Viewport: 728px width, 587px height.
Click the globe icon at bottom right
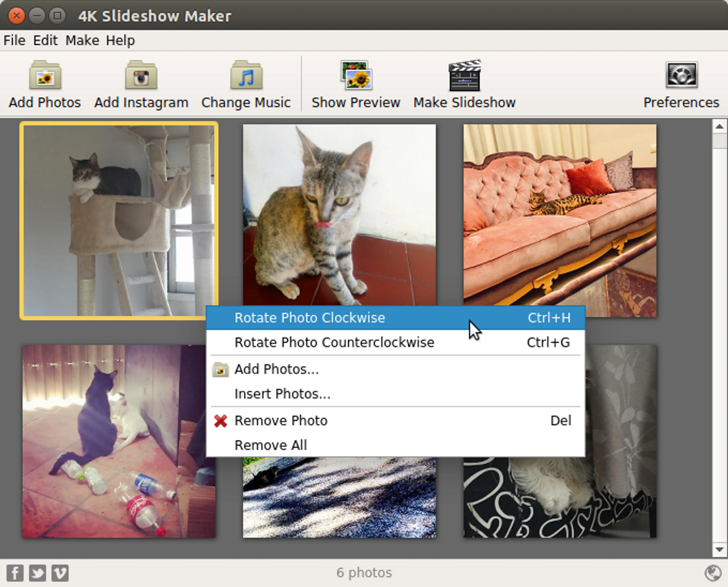point(713,573)
